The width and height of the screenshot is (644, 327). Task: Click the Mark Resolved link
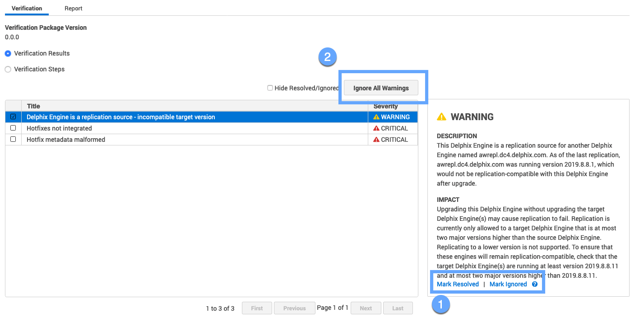pos(458,284)
